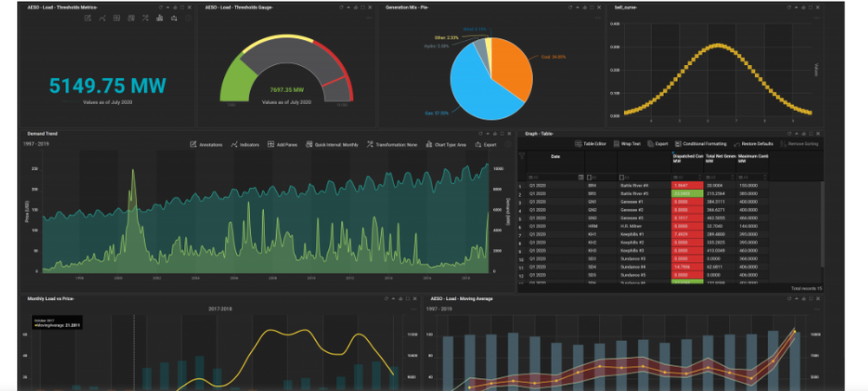Click the transformation tools icon in Thresholds Metrics toolbar
868x391 pixels.
[145, 18]
